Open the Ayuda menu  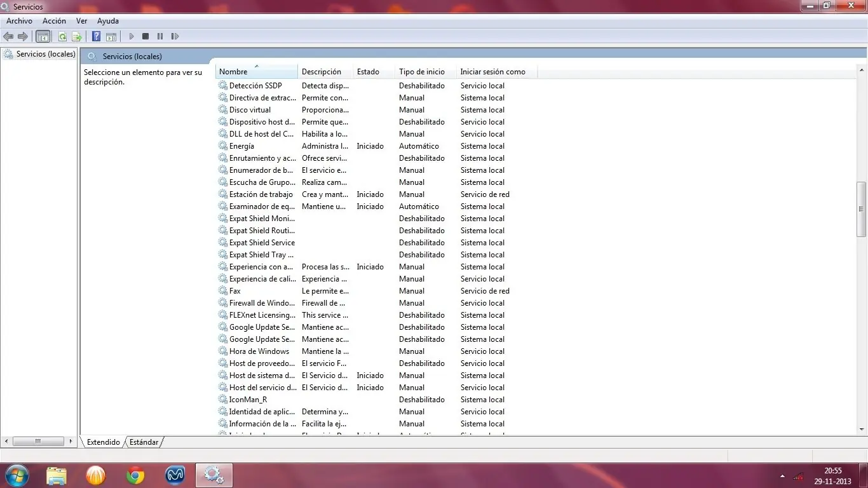pos(108,21)
